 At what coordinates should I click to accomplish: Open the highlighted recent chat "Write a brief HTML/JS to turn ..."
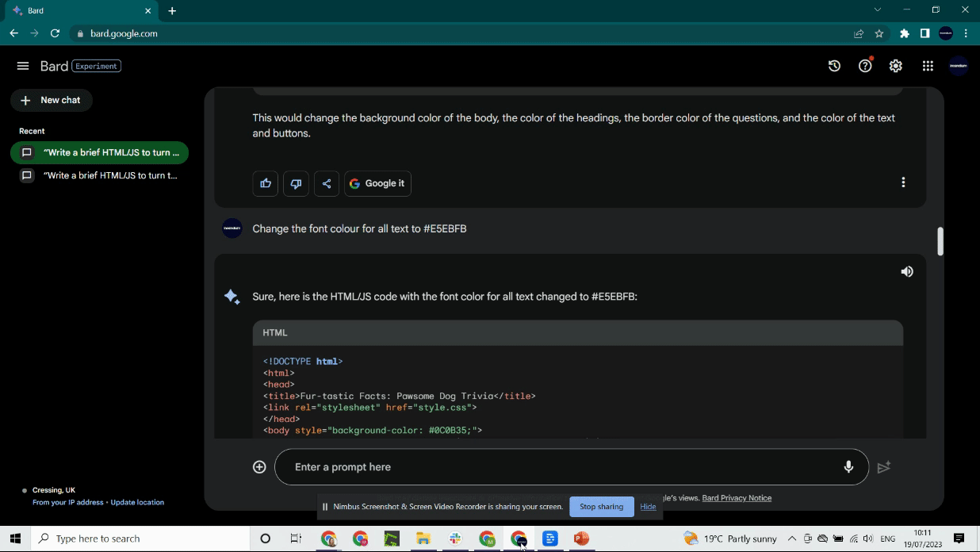100,152
